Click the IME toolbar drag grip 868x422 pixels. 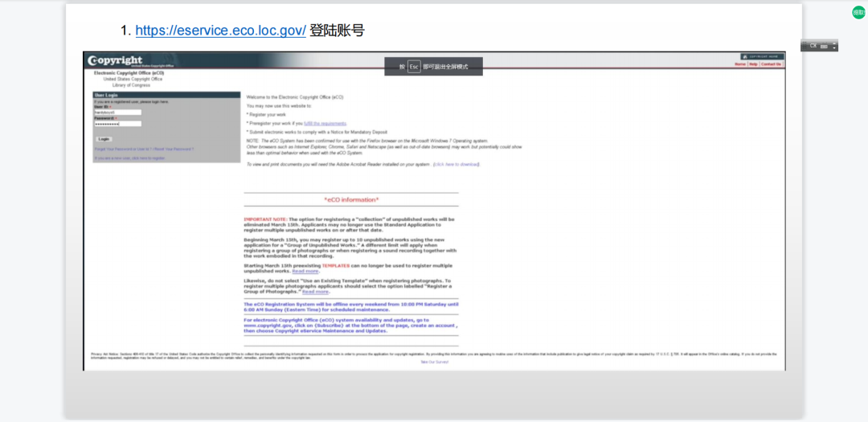click(x=805, y=45)
